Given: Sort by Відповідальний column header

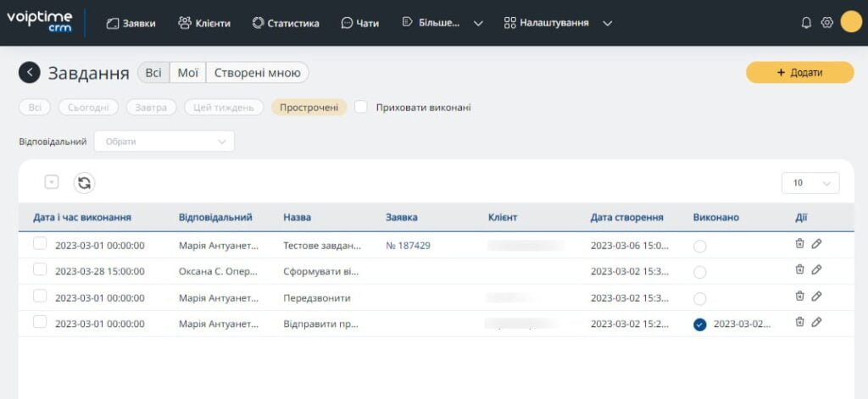Looking at the screenshot, I should [215, 218].
